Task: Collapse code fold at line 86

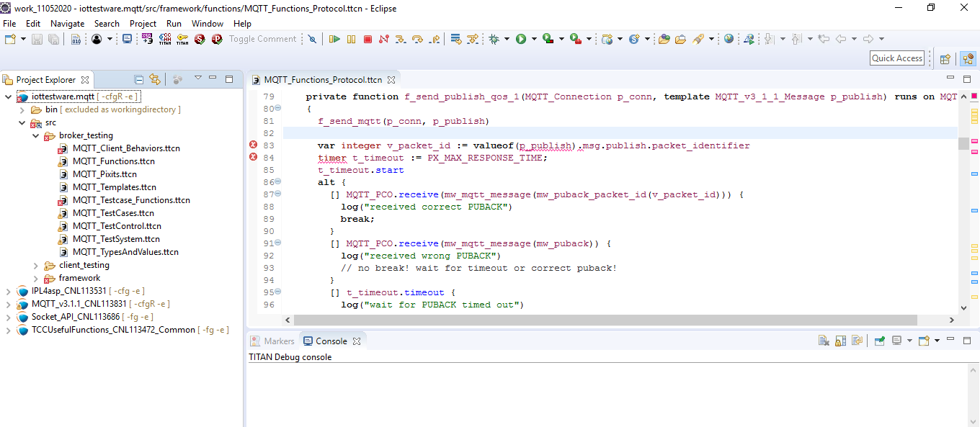Action: click(278, 182)
